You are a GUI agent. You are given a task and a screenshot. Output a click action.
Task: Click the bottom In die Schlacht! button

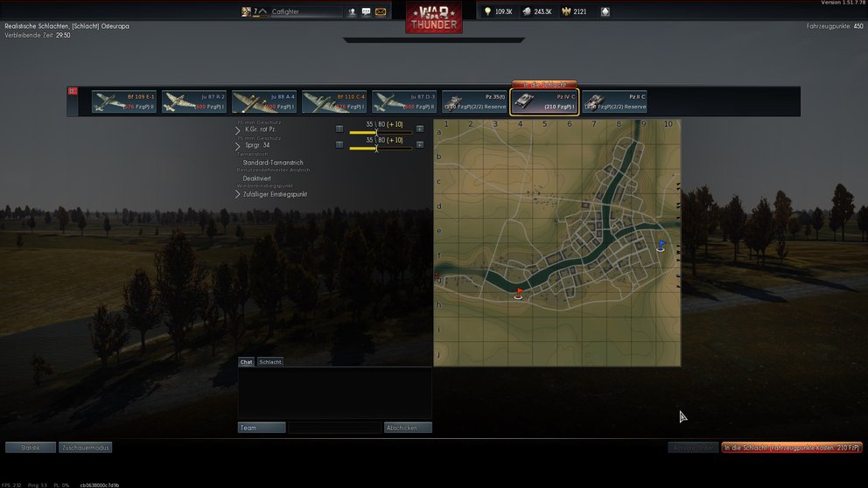792,448
